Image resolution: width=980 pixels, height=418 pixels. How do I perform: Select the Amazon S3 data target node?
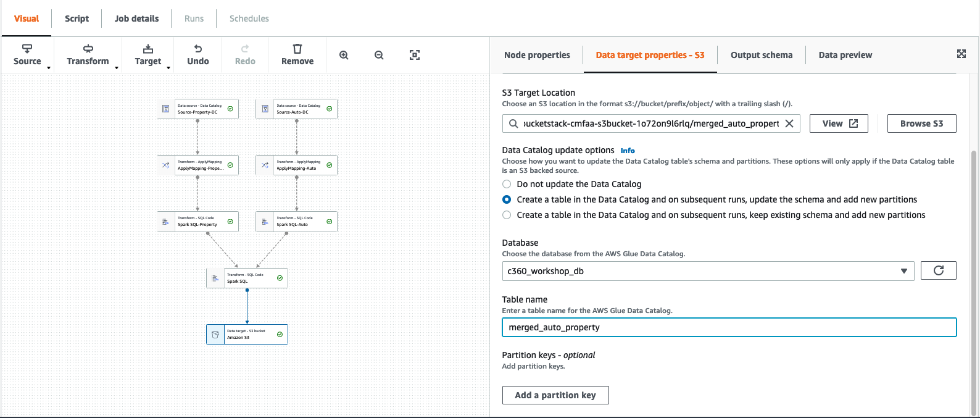(247, 334)
